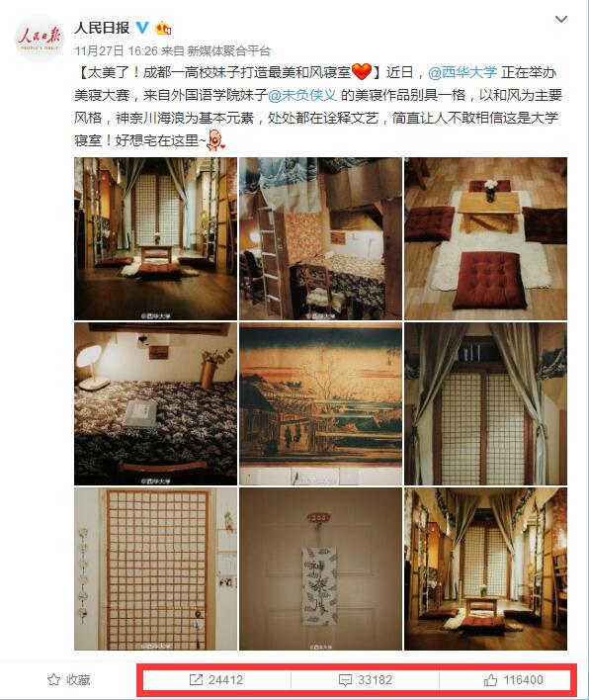Open the @西华大学 mention link

[463, 72]
